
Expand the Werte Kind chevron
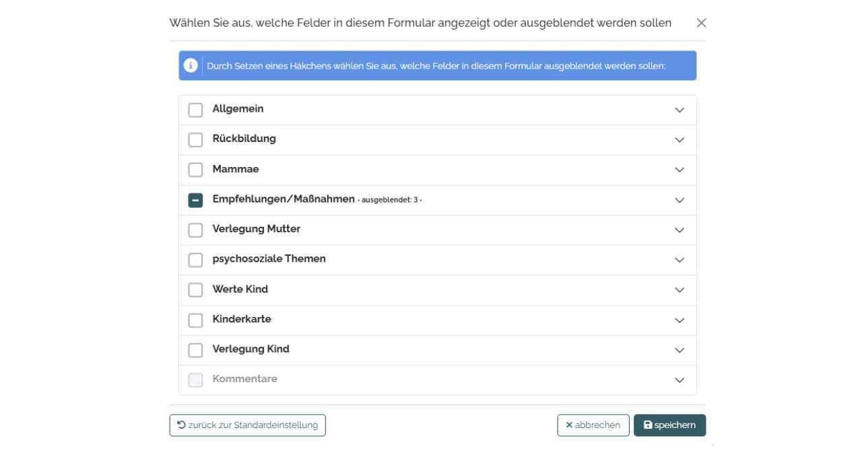(x=679, y=290)
